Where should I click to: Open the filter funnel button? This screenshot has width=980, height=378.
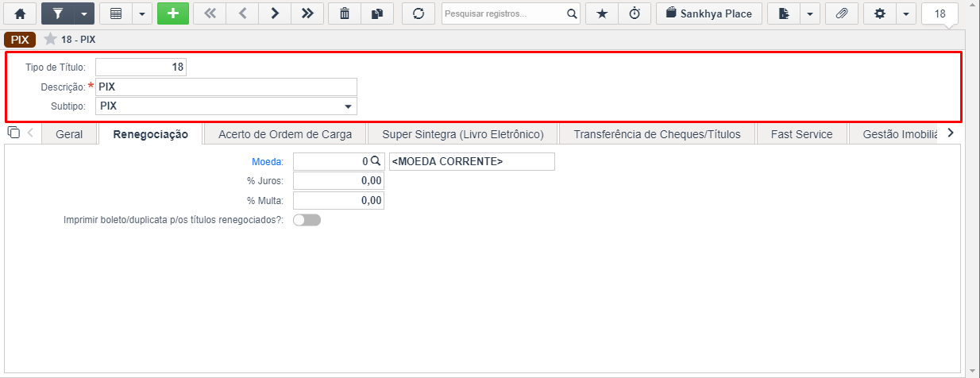57,13
